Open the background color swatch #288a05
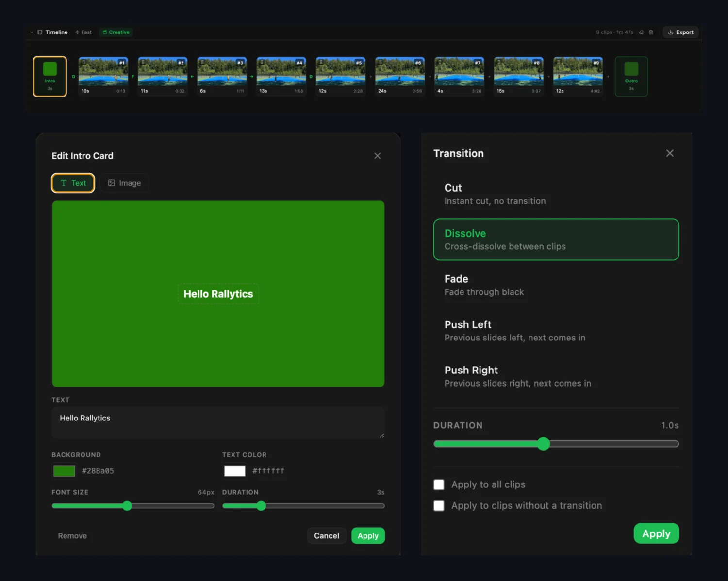 click(x=64, y=471)
